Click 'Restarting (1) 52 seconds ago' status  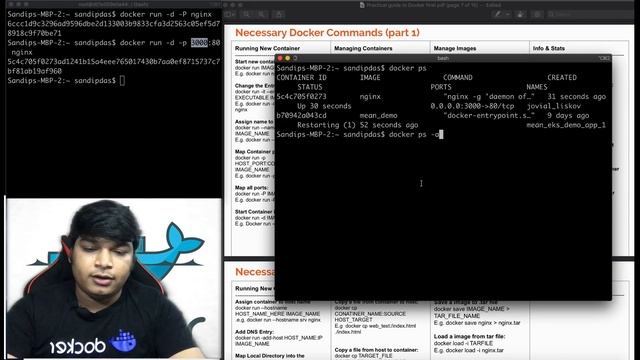coord(358,125)
